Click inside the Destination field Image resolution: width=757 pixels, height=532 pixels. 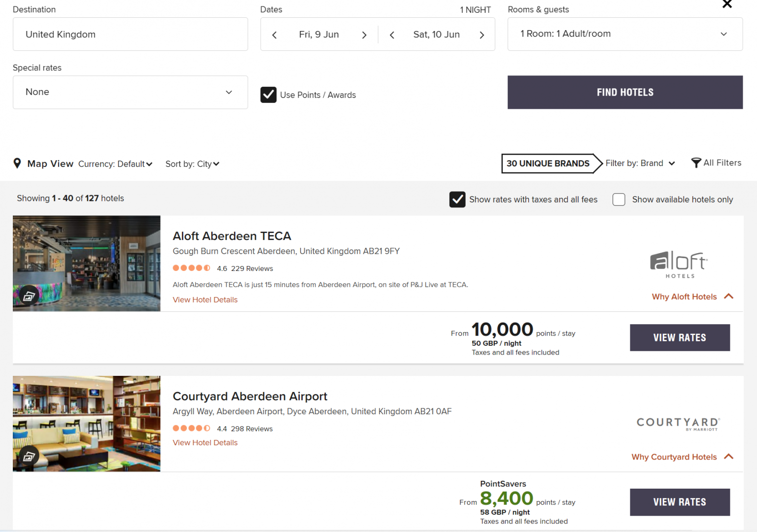(x=130, y=34)
